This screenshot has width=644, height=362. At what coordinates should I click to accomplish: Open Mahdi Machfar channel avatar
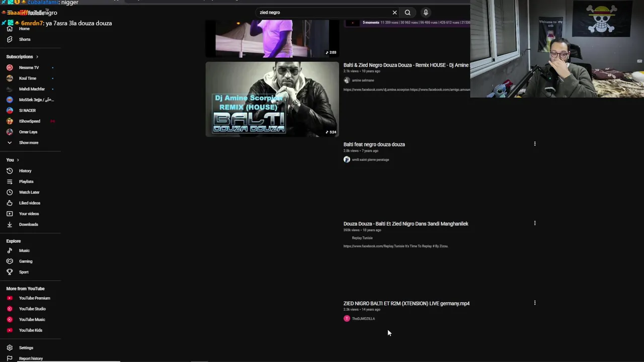(x=10, y=89)
